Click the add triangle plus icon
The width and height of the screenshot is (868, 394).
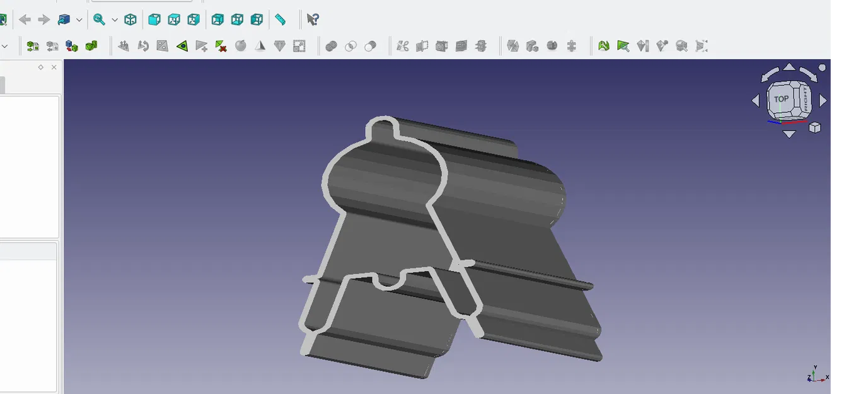202,46
